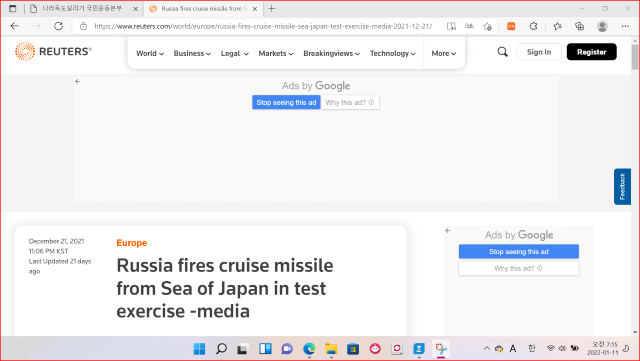
Task: Click the page vertical scrollbar thumb
Action: 635,57
